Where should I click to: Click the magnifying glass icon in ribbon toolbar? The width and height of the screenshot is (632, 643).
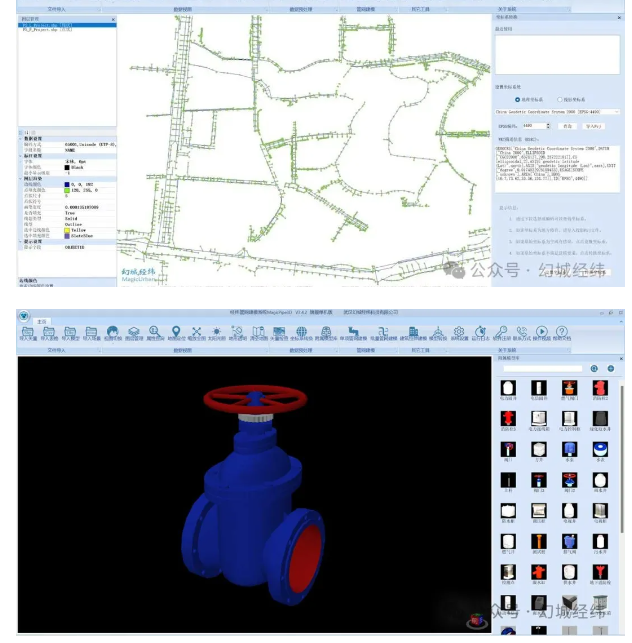(x=156, y=331)
